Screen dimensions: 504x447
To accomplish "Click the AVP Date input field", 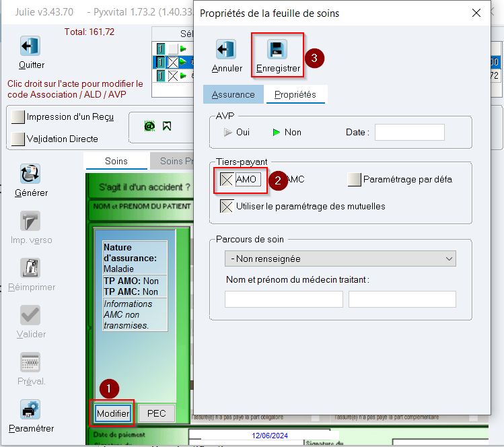I will (410, 132).
